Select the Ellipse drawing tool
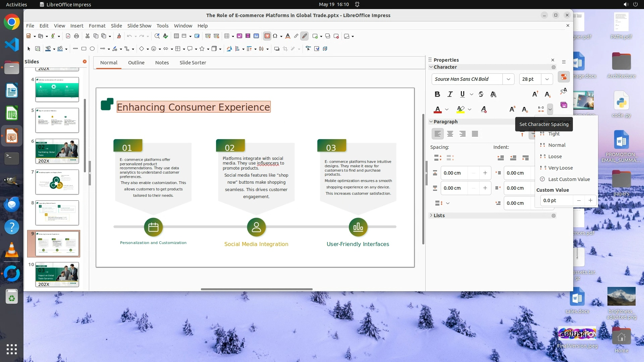 (x=92, y=49)
